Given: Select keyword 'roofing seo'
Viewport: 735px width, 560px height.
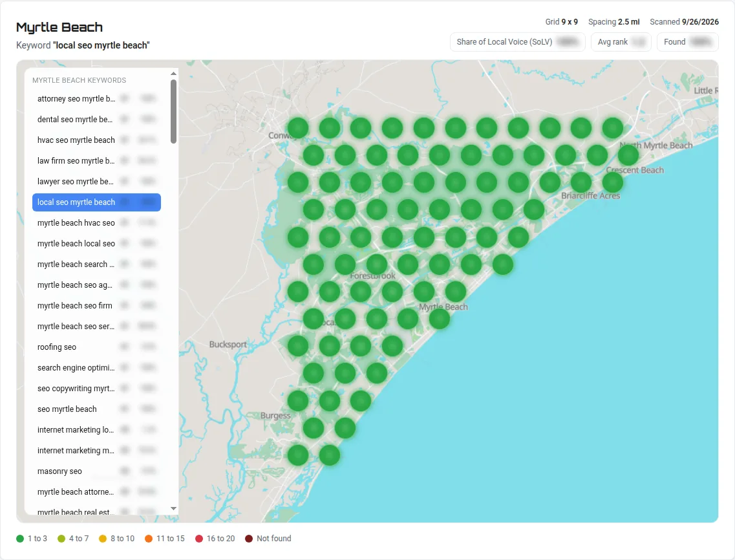Looking at the screenshot, I should 96,347.
